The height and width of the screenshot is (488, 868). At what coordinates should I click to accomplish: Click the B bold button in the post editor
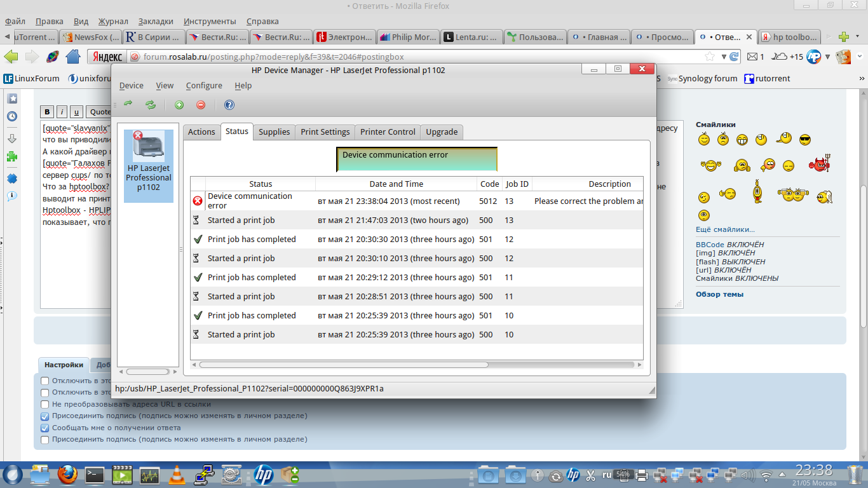[x=46, y=112]
